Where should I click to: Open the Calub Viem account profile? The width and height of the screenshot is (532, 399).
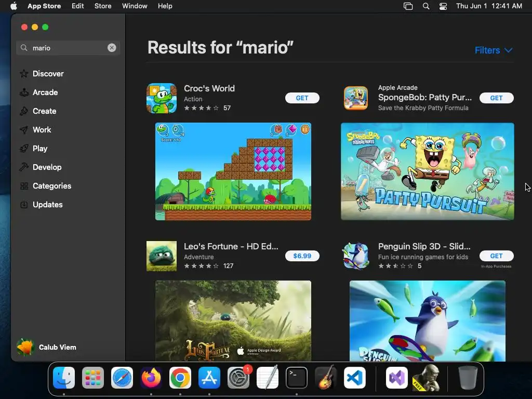[x=46, y=347]
